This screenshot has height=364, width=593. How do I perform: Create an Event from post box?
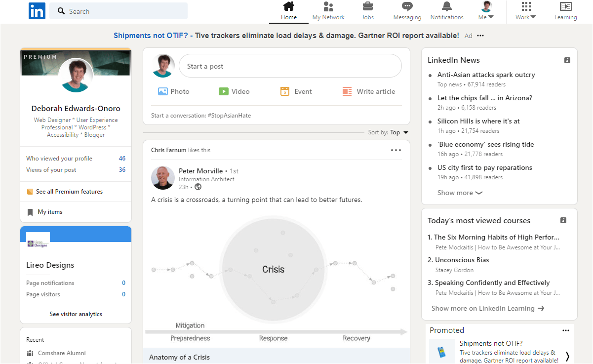[296, 91]
